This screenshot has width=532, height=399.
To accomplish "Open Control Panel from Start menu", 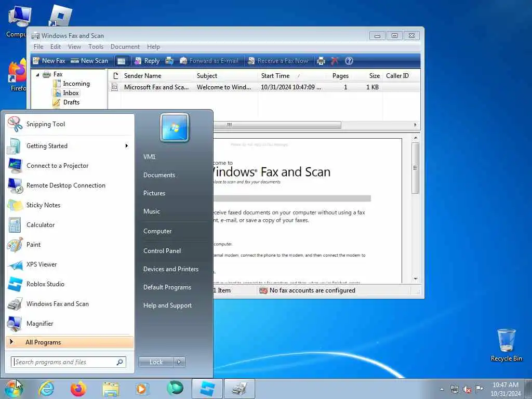I will click(162, 251).
